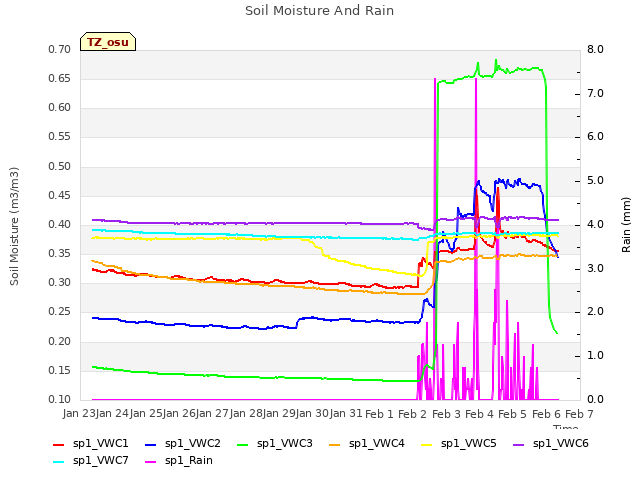Viewport: 640px width, 480px height.
Task: Click the Jan 23 x-axis tick label
Action: (x=79, y=414)
